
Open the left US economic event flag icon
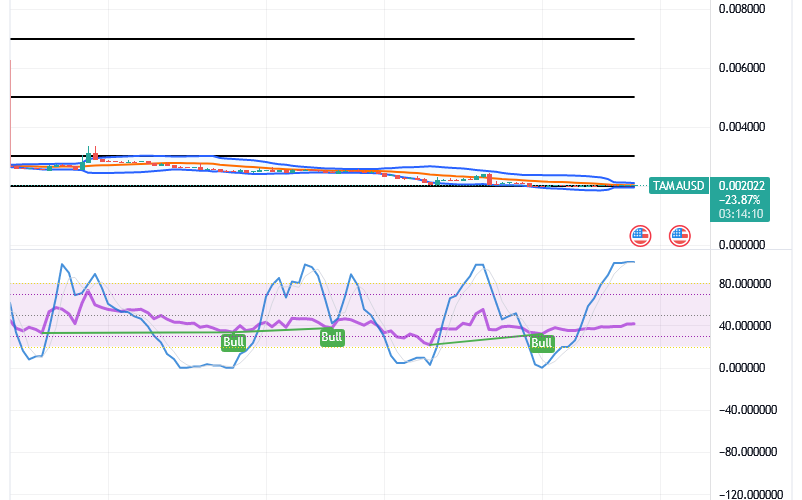640,236
